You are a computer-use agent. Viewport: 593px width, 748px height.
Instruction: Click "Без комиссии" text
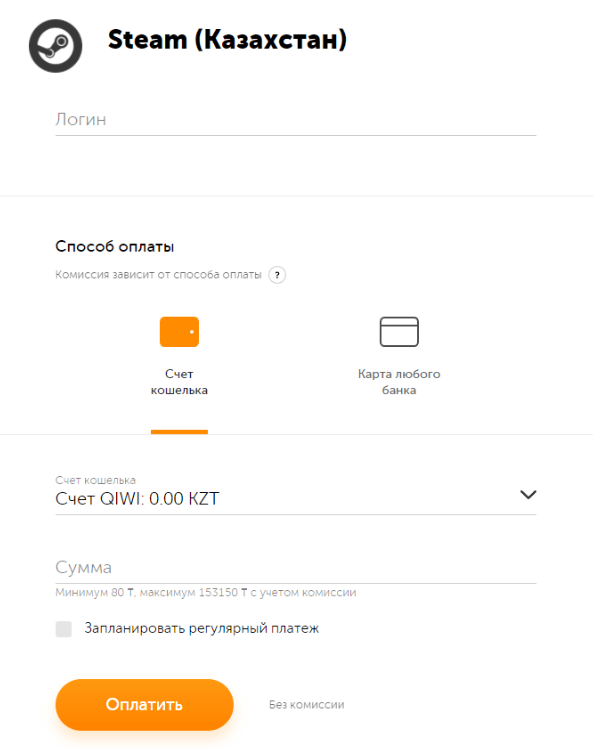pyautogui.click(x=306, y=705)
